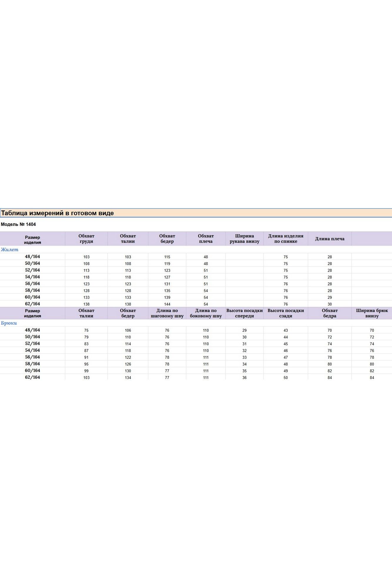Select shoulder length value 30 for vest 62/164
The width and height of the screenshot is (392, 588).
[x=330, y=304]
